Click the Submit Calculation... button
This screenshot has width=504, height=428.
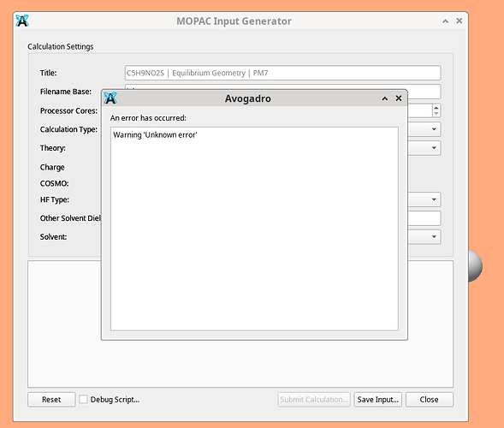314,400
